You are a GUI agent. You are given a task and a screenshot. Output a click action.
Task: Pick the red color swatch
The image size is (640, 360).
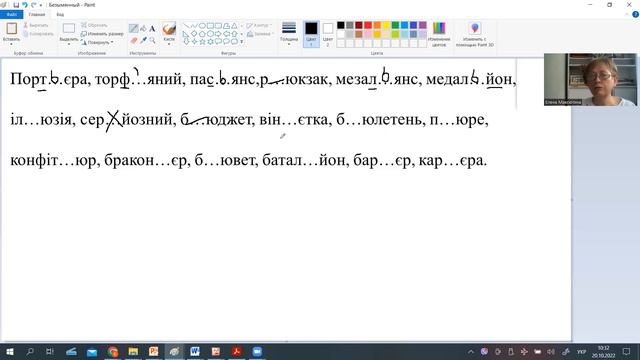(x=368, y=25)
